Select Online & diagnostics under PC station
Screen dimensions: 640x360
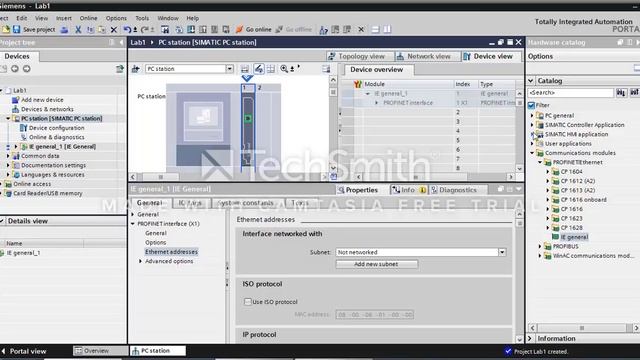click(57, 137)
